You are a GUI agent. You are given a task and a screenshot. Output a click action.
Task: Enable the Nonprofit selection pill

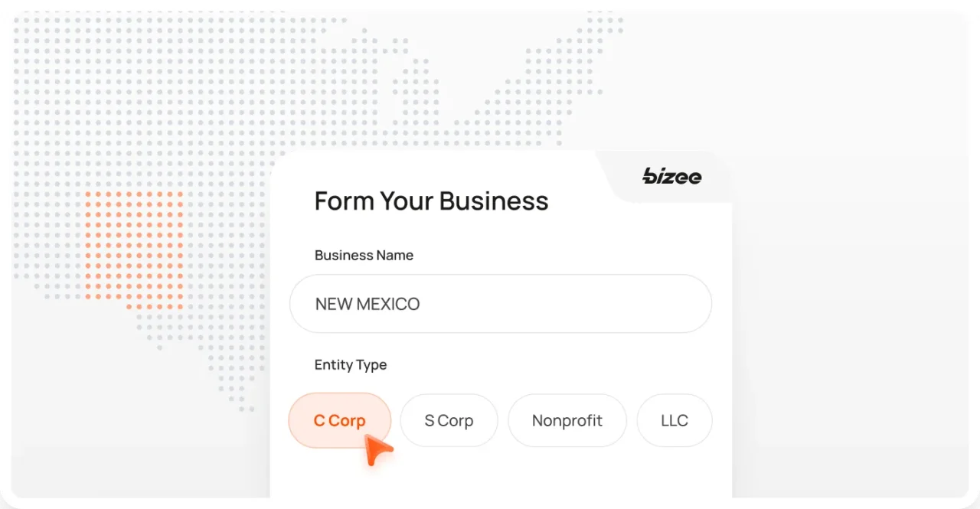567,420
